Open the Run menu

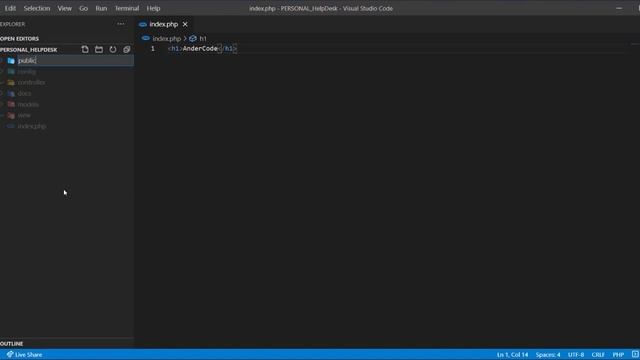101,8
